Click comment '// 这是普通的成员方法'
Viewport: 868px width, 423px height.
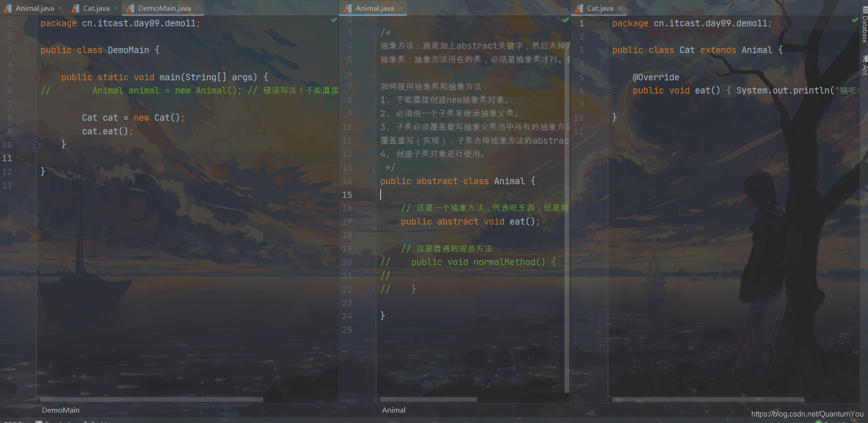coord(446,249)
